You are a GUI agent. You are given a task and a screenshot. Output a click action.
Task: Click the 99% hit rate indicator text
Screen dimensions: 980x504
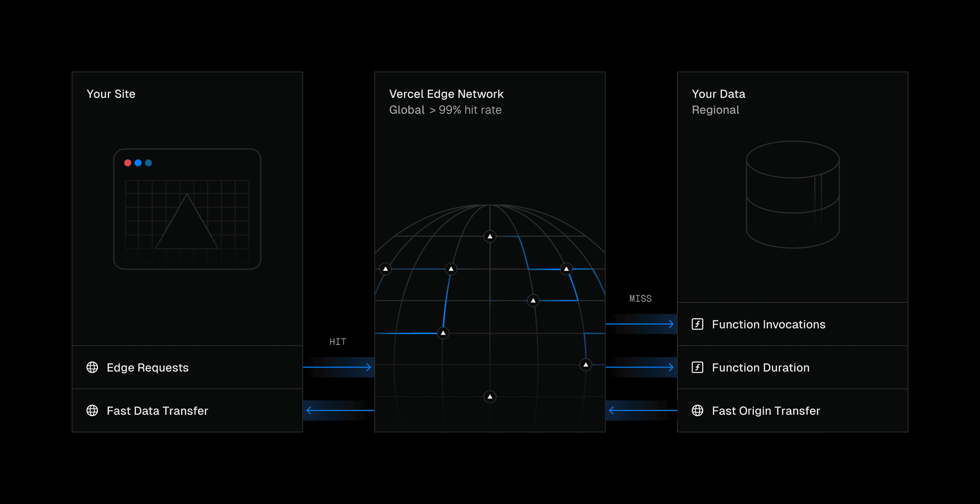click(465, 110)
